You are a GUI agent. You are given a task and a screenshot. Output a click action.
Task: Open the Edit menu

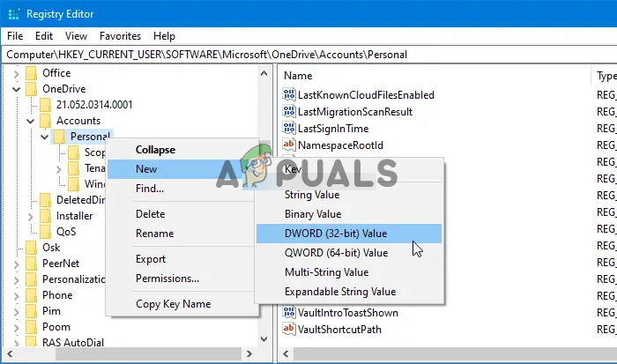point(44,36)
